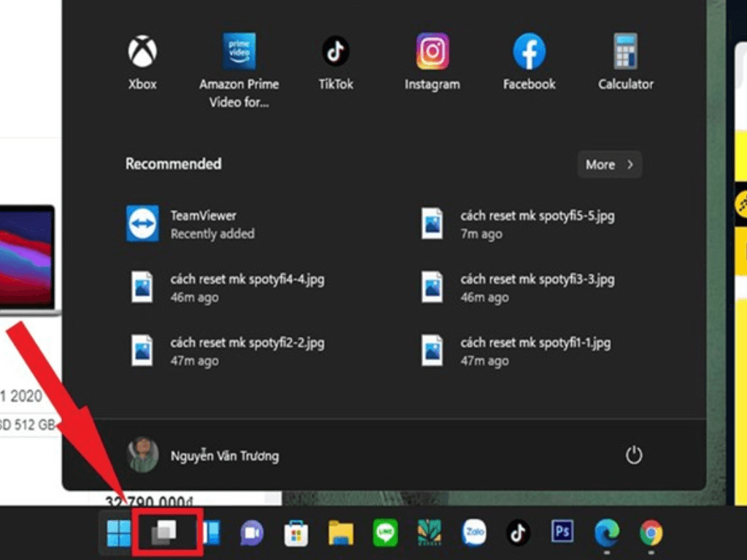Open Microsoft Store from the taskbar
This screenshot has height=560, width=747.
(296, 534)
